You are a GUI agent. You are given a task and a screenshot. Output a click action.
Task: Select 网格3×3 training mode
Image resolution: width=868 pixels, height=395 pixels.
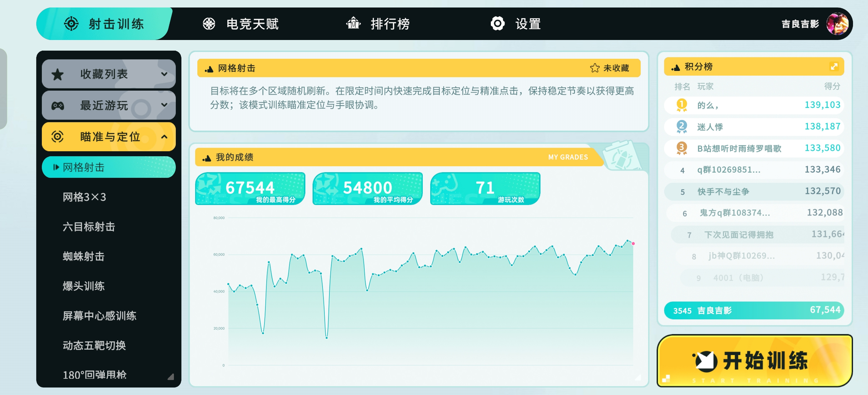(x=84, y=197)
